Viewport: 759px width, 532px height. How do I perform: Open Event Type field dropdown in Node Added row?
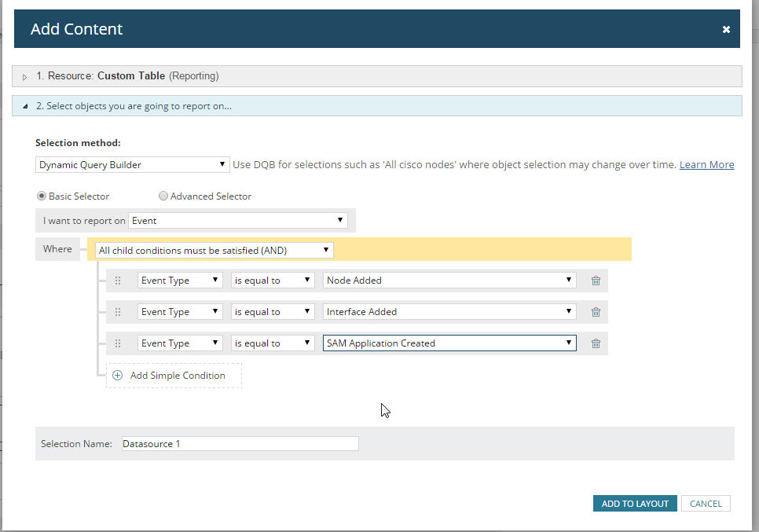[x=180, y=281]
